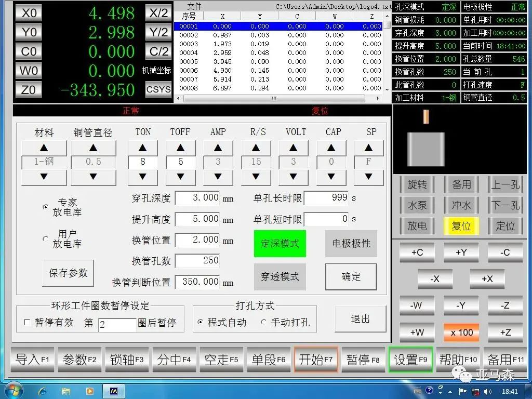The width and height of the screenshot is (532, 399).
Task: Increase 铜管直径 with up arrow
Action: click(x=94, y=148)
